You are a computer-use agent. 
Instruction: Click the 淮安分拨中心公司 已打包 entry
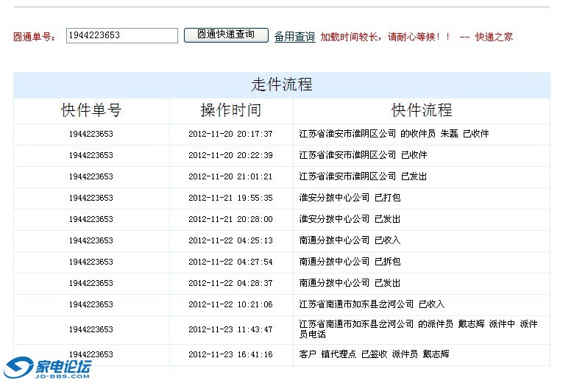coord(350,198)
